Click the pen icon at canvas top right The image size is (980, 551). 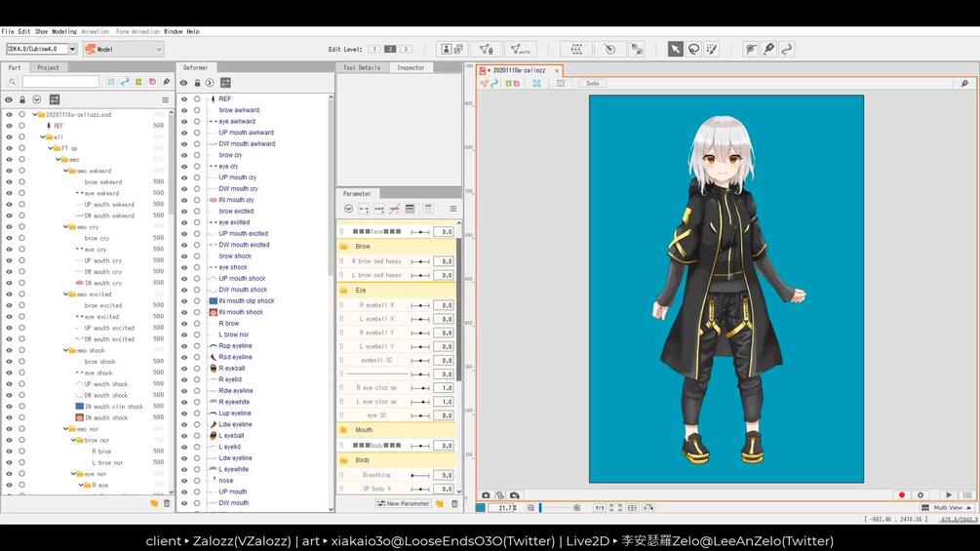coord(964,83)
